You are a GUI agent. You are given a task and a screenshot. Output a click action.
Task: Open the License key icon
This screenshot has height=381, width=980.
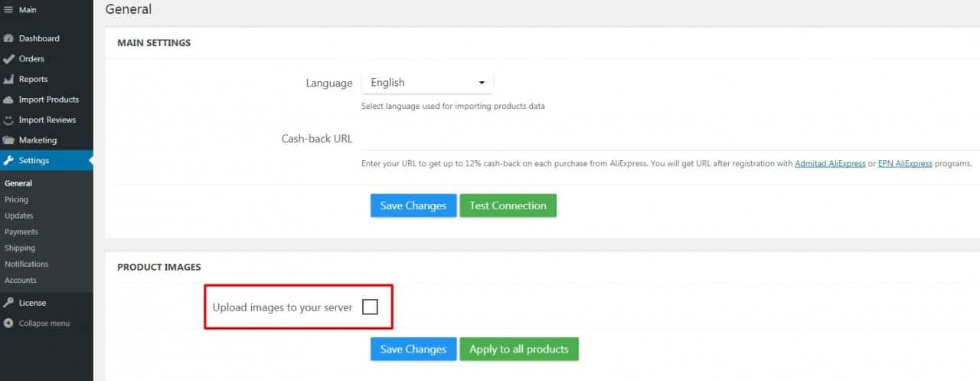(x=8, y=303)
